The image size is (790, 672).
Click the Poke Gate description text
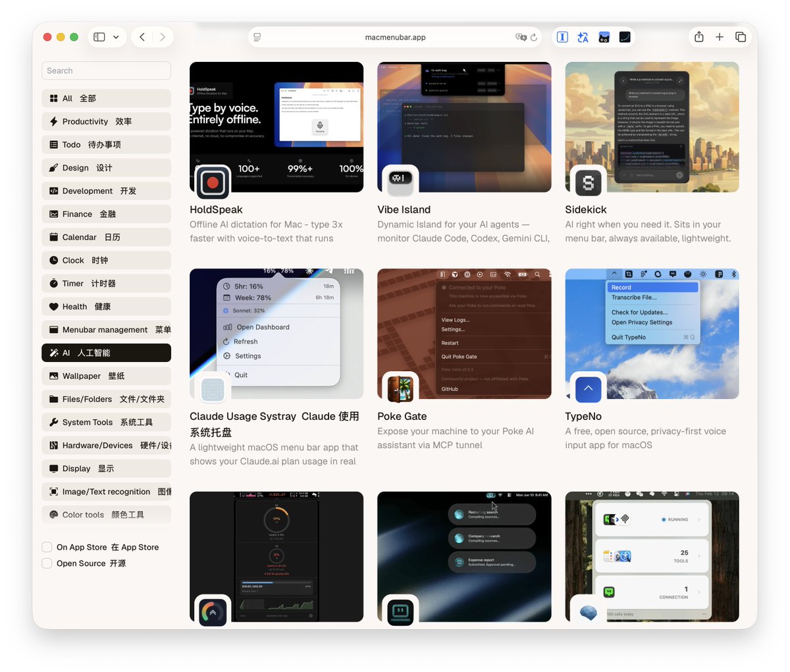[456, 438]
